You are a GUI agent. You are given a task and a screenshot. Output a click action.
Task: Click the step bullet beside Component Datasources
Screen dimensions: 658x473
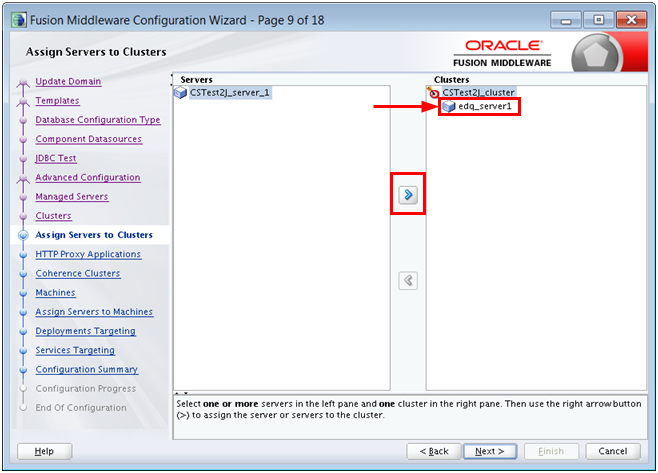23,139
